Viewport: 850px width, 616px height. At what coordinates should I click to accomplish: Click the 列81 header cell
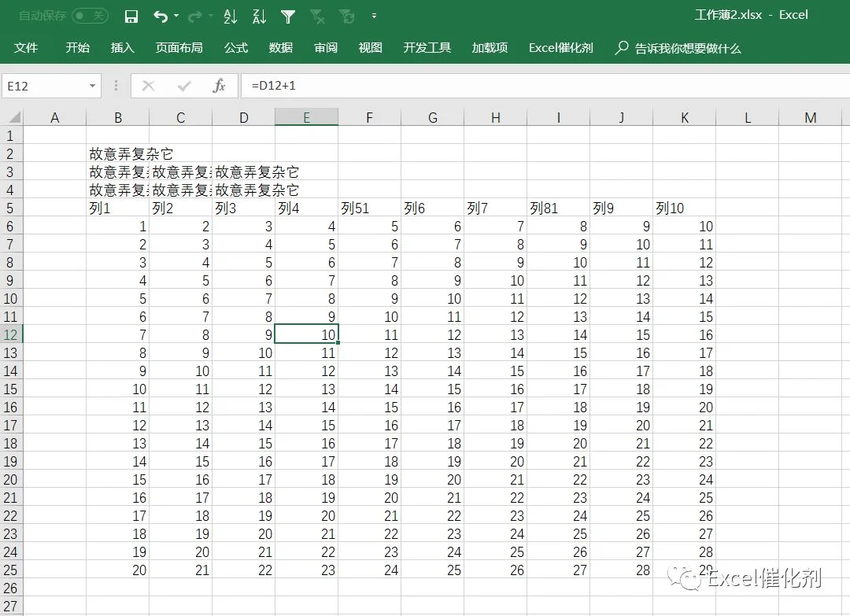(x=558, y=208)
